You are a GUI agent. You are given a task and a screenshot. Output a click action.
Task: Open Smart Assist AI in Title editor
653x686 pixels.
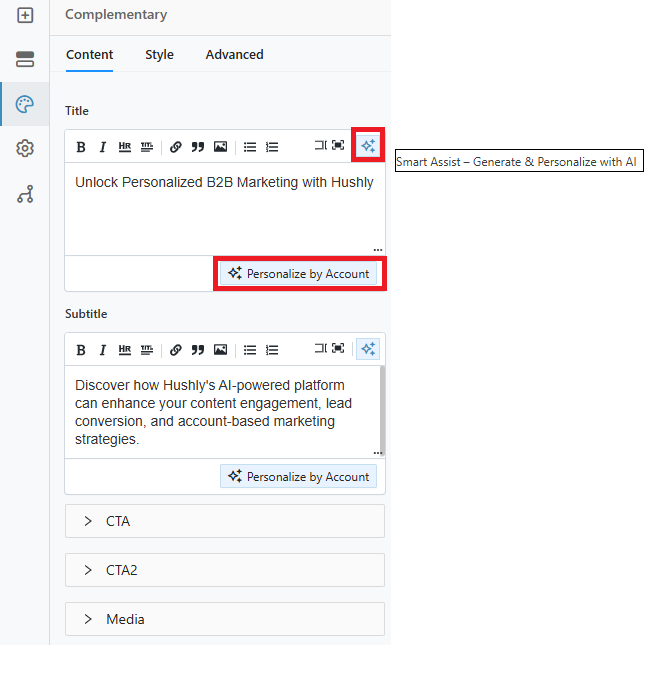(368, 146)
